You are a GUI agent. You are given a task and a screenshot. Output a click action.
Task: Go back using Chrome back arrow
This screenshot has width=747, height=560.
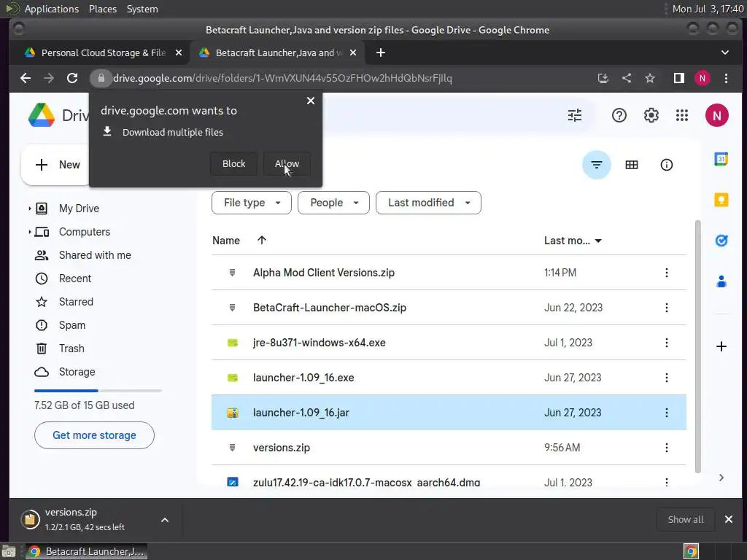click(x=26, y=78)
